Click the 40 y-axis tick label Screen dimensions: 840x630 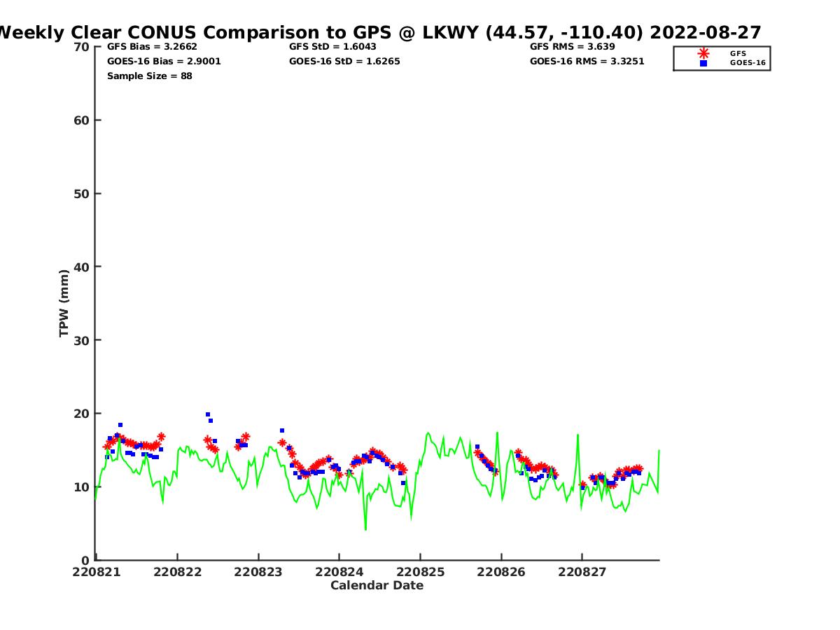click(82, 267)
